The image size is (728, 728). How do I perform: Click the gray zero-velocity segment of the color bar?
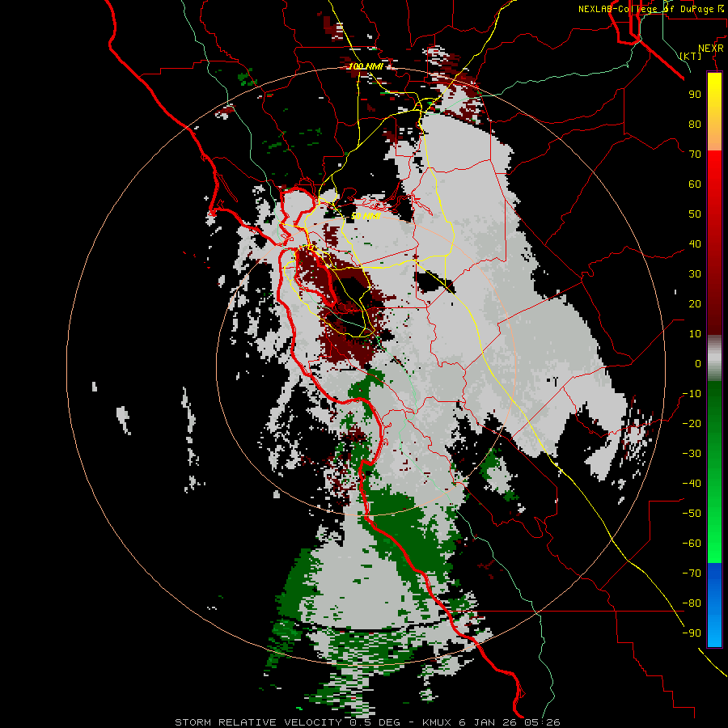pyautogui.click(x=714, y=358)
